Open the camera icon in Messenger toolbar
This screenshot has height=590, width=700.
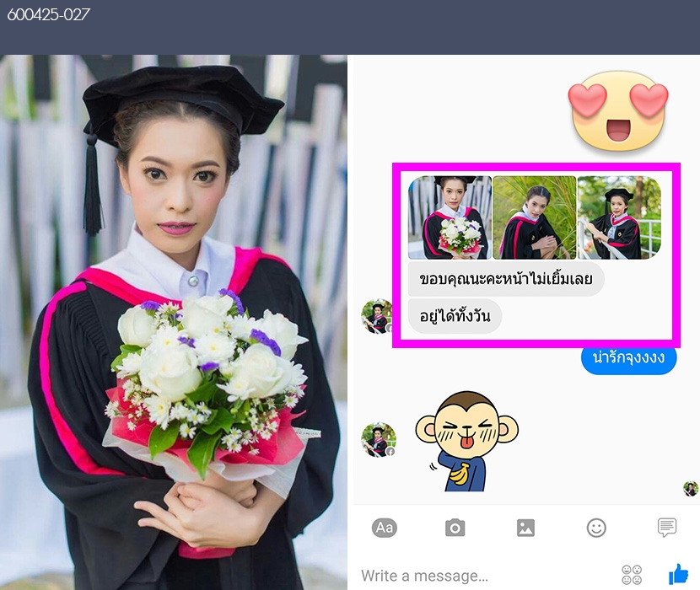point(455,528)
